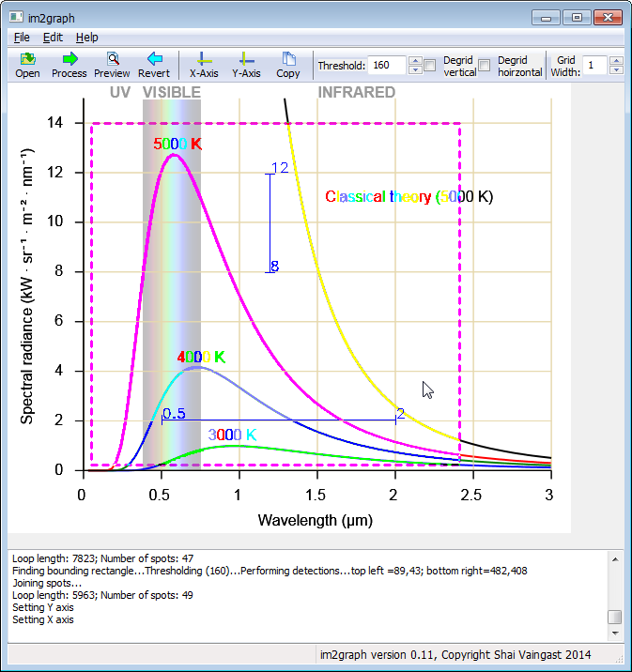
Task: Click the log panel scroll up arrow
Action: (614, 559)
